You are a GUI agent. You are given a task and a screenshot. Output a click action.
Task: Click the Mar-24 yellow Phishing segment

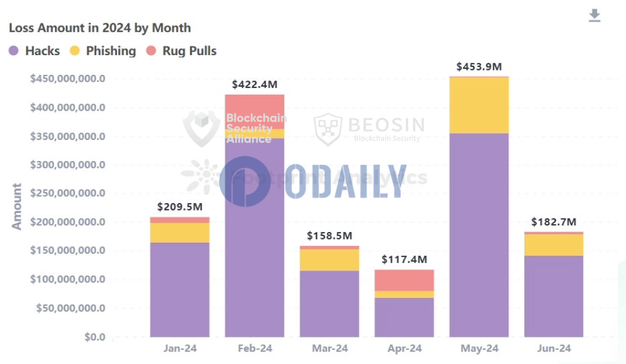(x=329, y=260)
